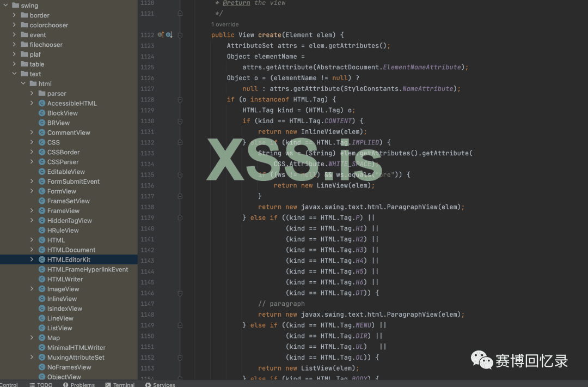Click the FormView class icon
Viewport: 588px width, 387px height.
coord(42,191)
